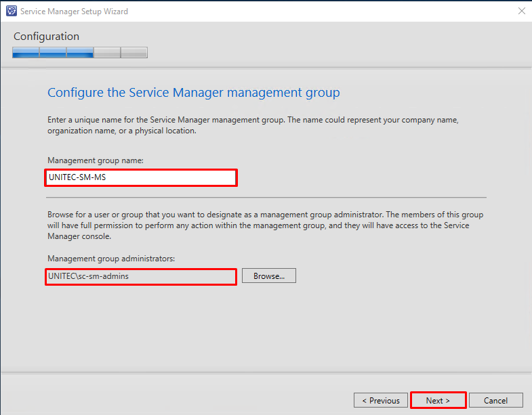Cancel the setup wizard
The image size is (532, 415).
[x=495, y=400]
